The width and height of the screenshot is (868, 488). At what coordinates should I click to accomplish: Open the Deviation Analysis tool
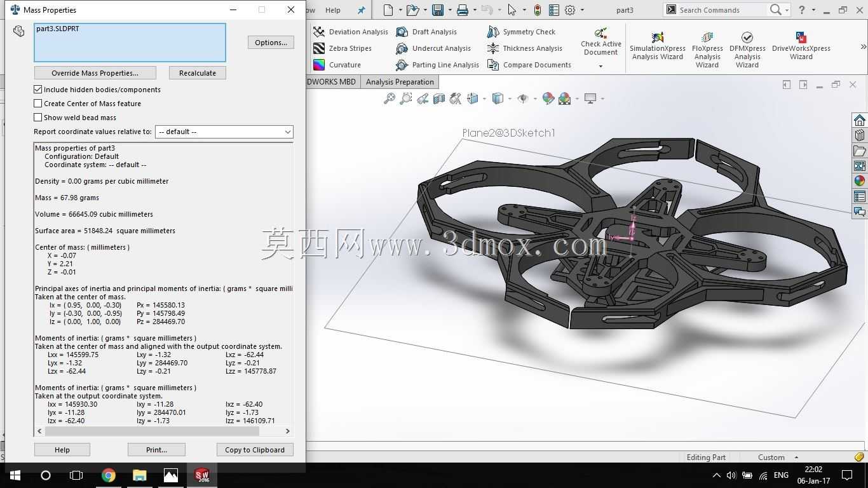(350, 32)
